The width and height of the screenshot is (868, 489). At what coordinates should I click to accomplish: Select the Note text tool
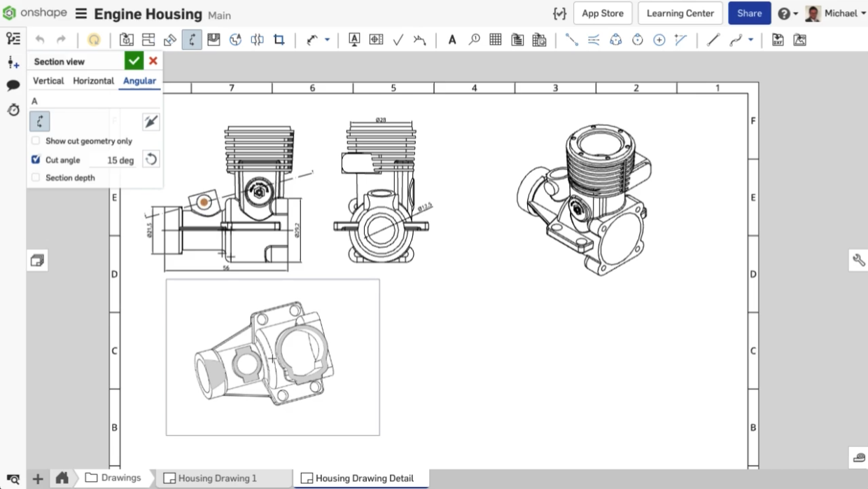point(452,40)
